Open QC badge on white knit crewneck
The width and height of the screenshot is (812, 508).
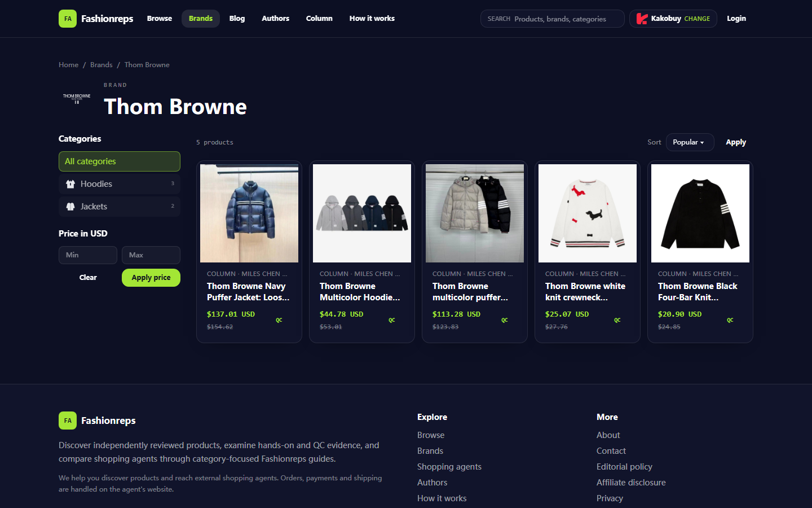[617, 320]
